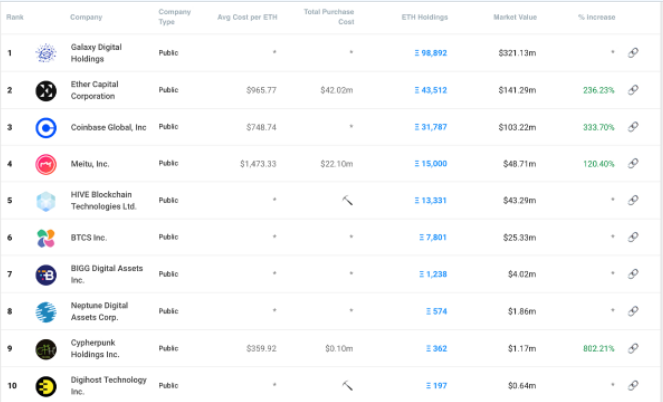Open link icon for Galaxy Digital Holdings row

pyautogui.click(x=633, y=53)
